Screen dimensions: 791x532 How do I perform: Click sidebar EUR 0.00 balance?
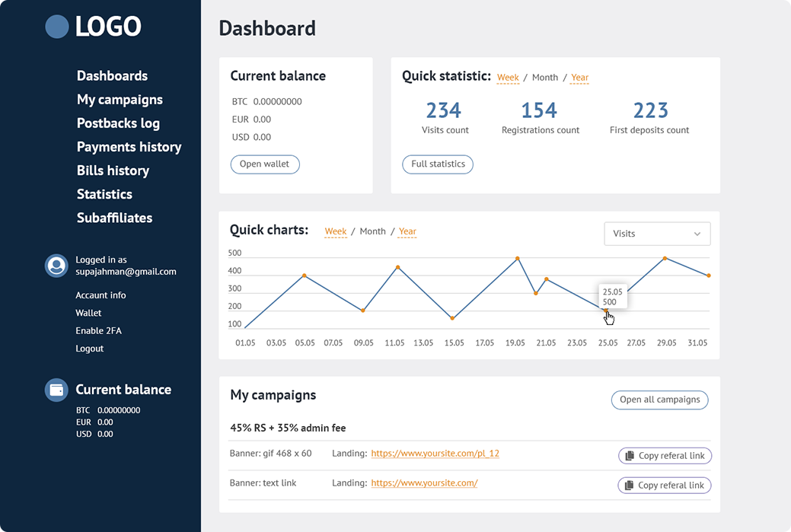click(x=94, y=422)
